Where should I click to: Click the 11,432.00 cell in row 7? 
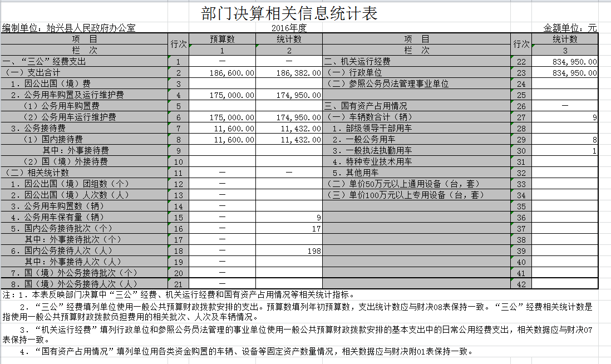click(x=289, y=128)
